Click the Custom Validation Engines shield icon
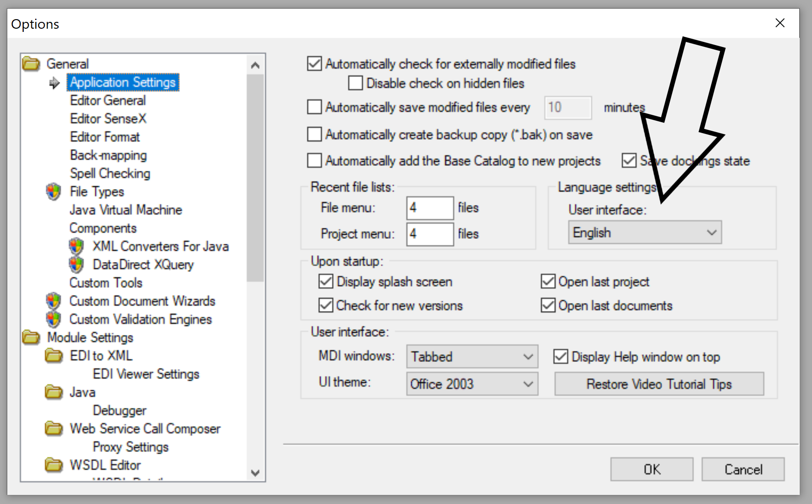 click(x=53, y=319)
